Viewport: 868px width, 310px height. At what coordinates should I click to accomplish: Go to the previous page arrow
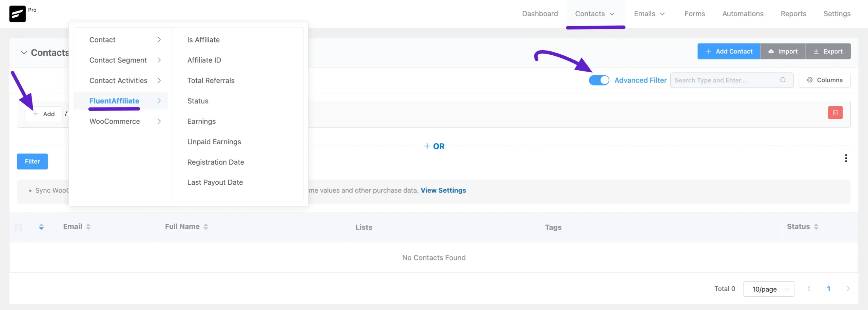(x=809, y=289)
